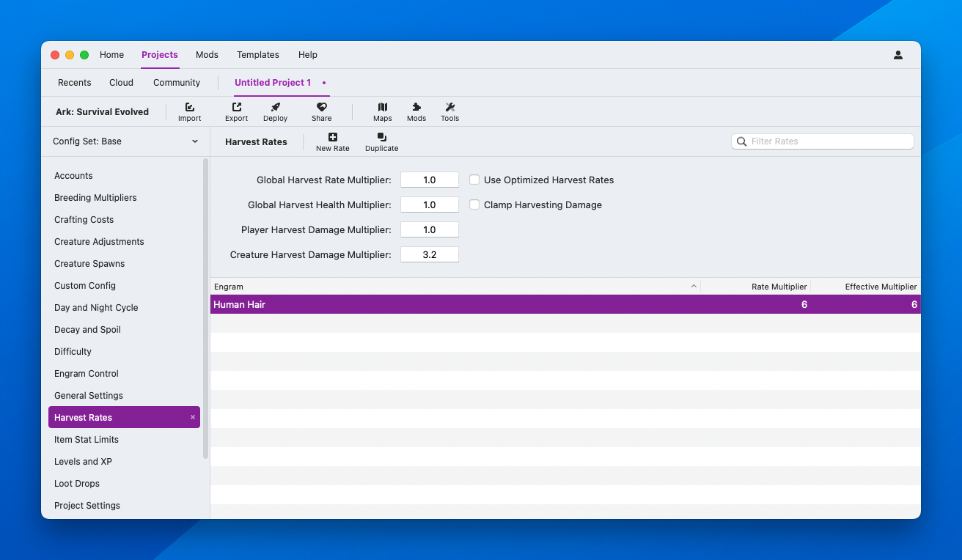Viewport: 962px width, 560px height.
Task: Select Project Settings in the sidebar
Action: pos(124,506)
